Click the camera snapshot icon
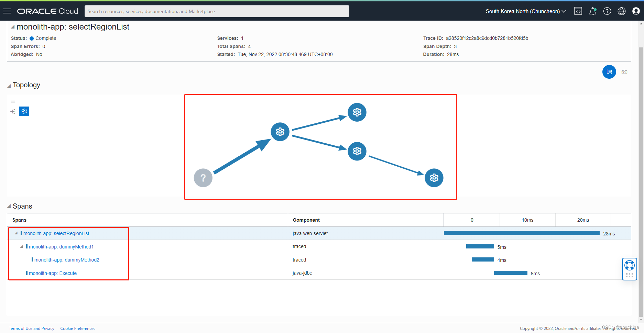 click(x=624, y=72)
